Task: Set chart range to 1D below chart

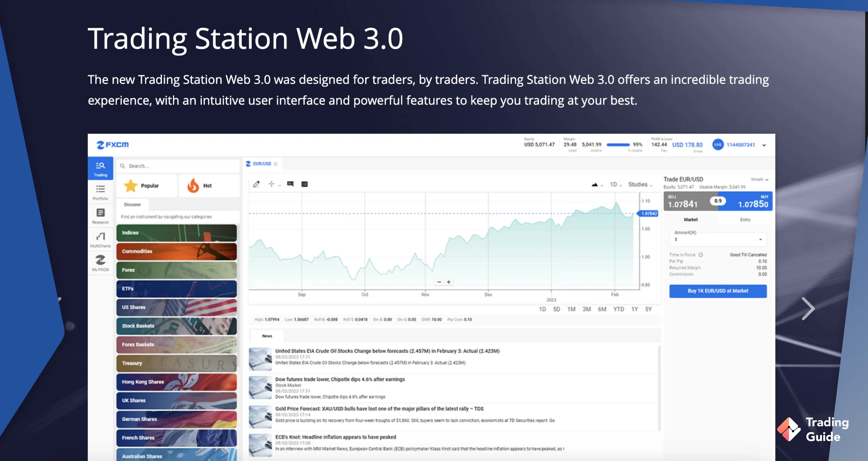Action: [x=542, y=309]
